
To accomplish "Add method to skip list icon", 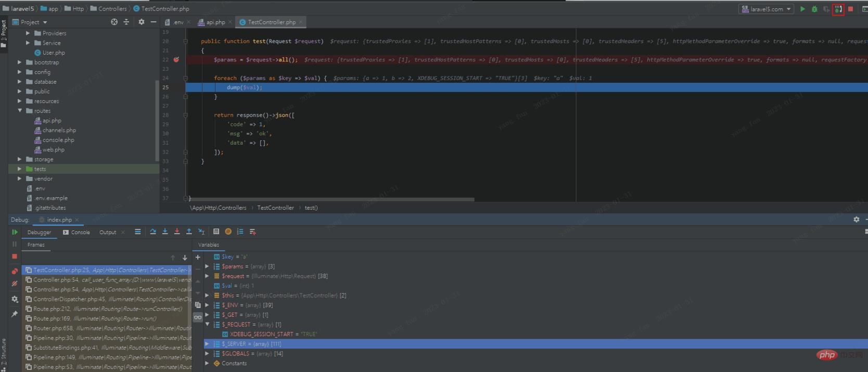I will [252, 232].
